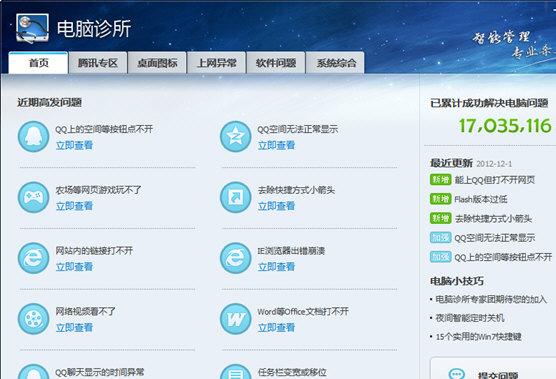Click the QQ icon for QQ聊天显示的时间异常
This screenshot has height=379, width=556.
(33, 372)
